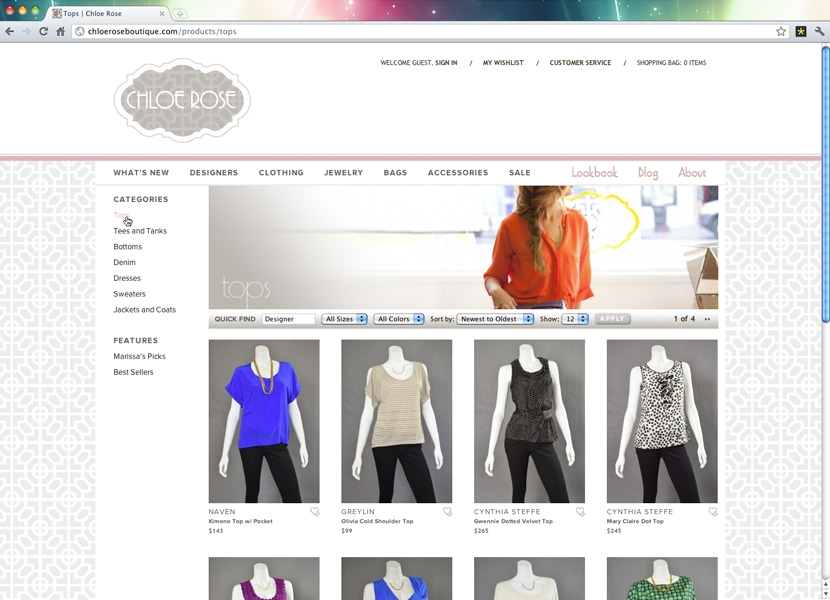
Task: Click the page vertical scrollbar
Action: 825,184
